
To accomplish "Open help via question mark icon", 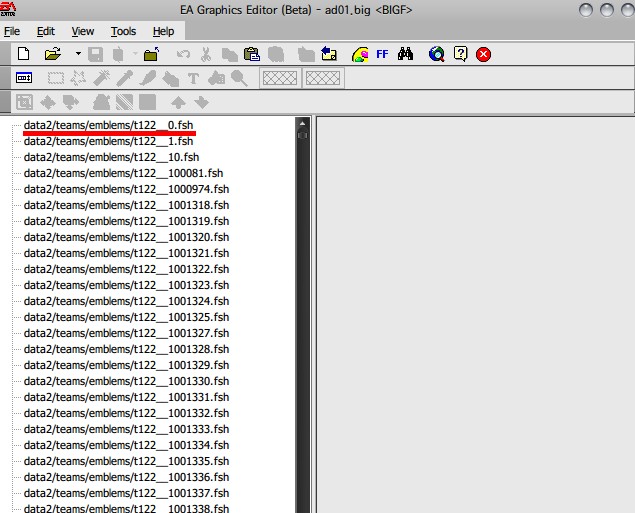I will point(460,54).
